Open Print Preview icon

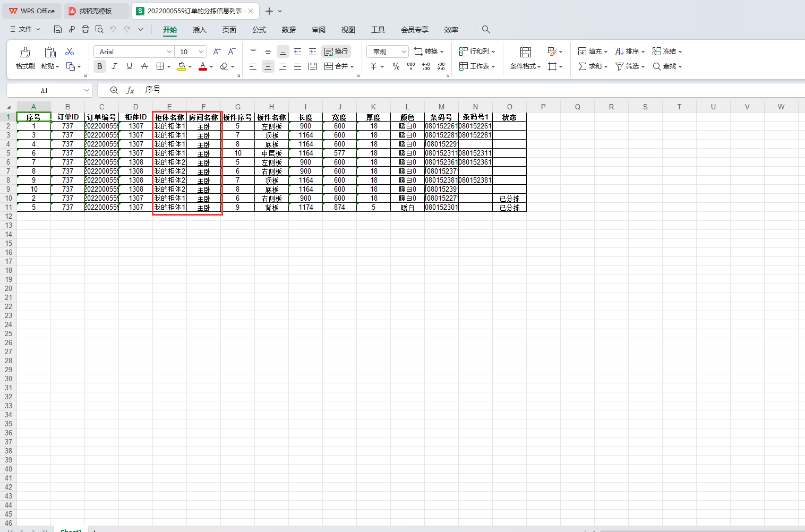(99, 29)
